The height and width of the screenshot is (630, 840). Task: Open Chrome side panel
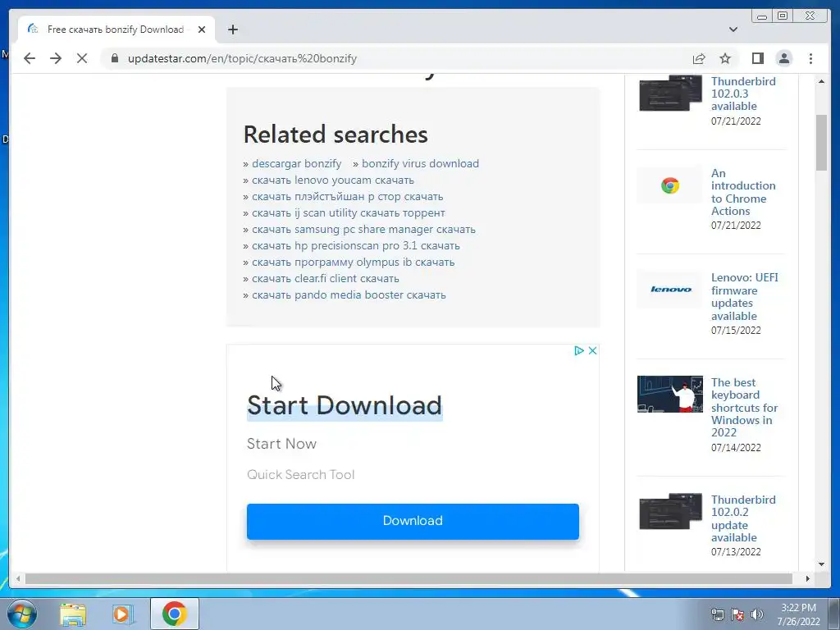(757, 58)
